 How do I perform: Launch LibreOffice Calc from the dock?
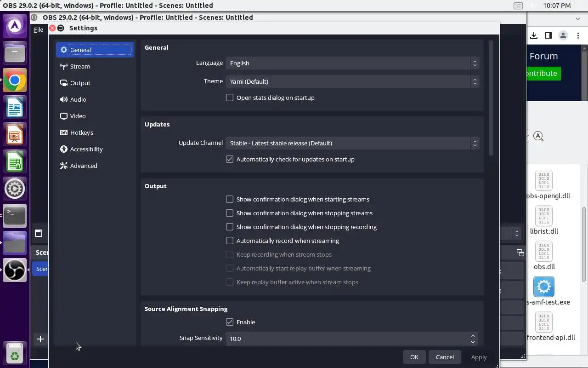15,162
